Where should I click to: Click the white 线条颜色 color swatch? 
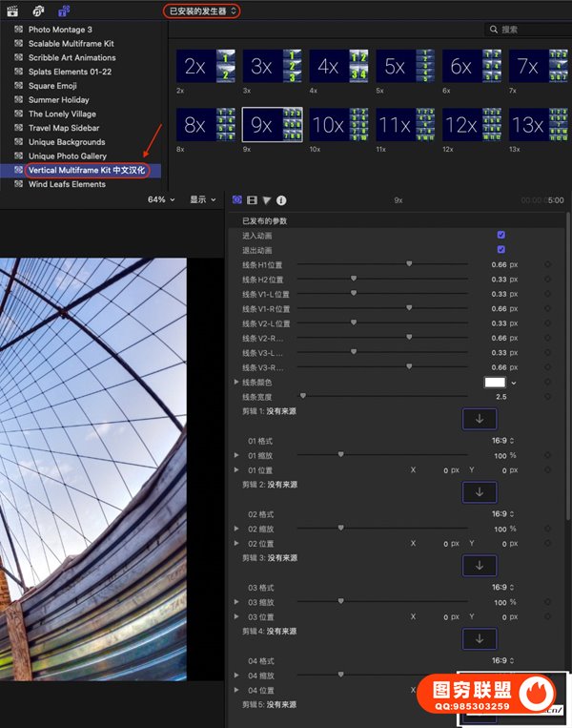click(495, 382)
